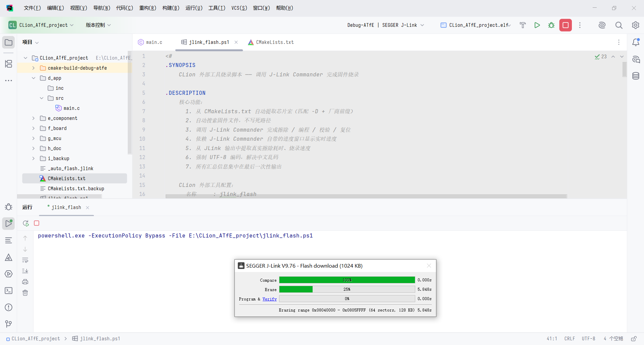
Task: Go to next highlighted problem arrow
Action: (622, 57)
